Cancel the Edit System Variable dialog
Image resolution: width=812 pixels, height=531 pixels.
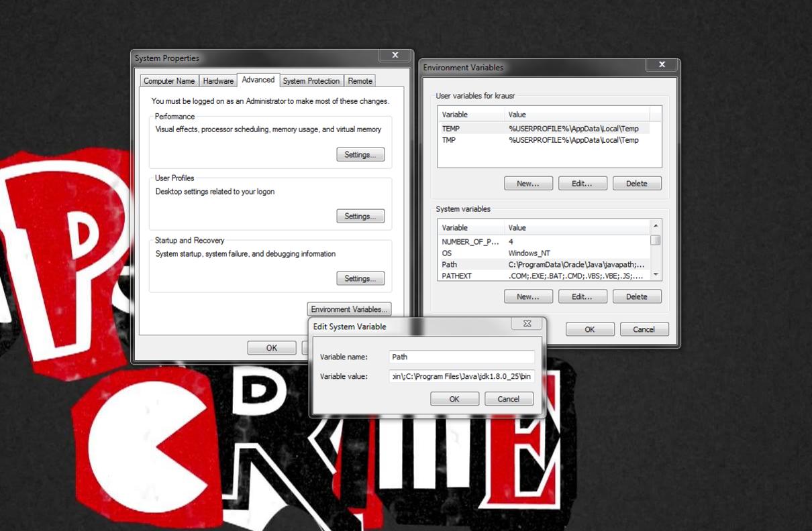point(509,399)
